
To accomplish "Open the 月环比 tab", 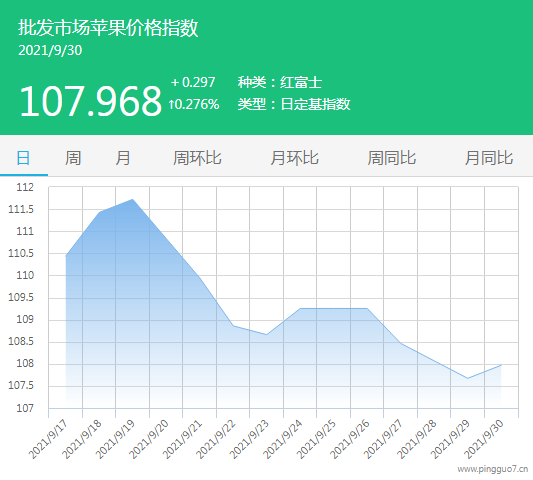I will 294,158.
